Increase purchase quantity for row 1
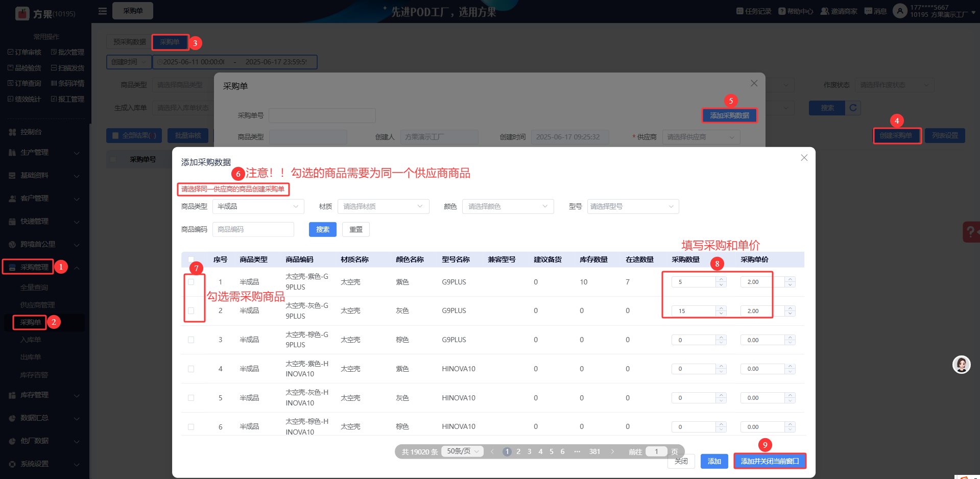The height and width of the screenshot is (479, 980). tap(721, 279)
